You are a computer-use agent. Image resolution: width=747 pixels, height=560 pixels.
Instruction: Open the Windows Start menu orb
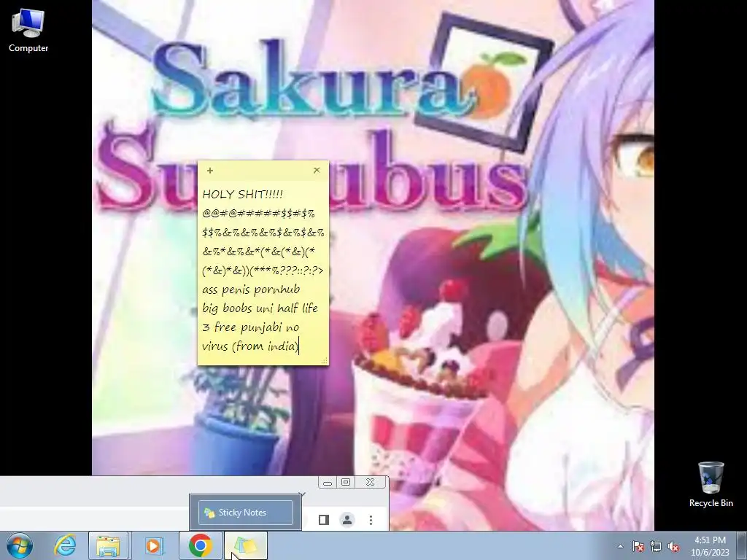coord(19,545)
